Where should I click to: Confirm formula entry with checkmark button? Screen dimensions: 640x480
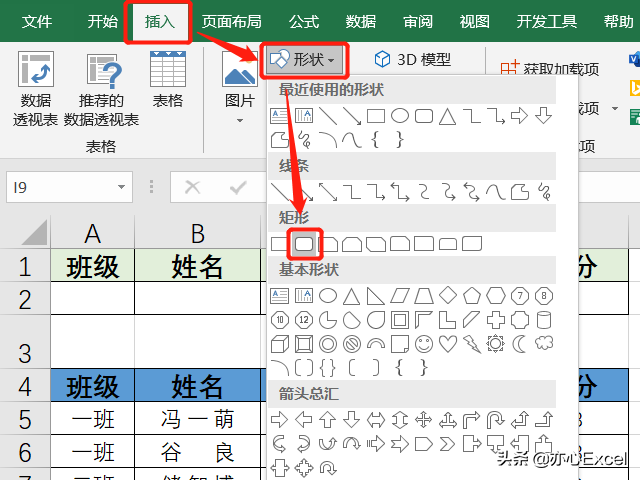(x=238, y=187)
